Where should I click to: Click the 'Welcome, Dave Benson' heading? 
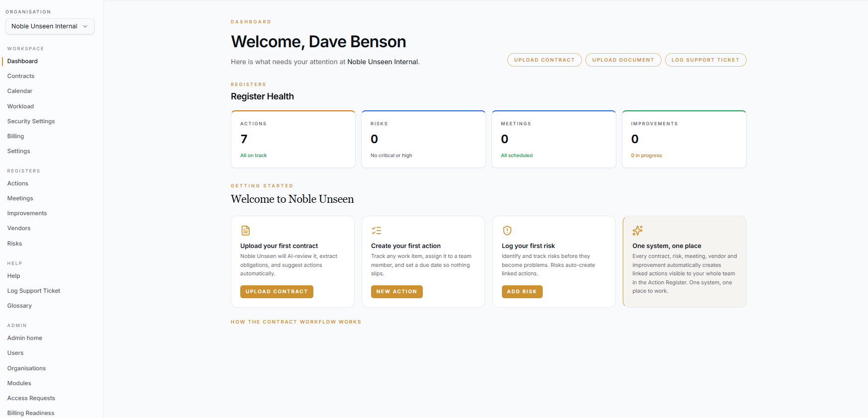pyautogui.click(x=318, y=42)
